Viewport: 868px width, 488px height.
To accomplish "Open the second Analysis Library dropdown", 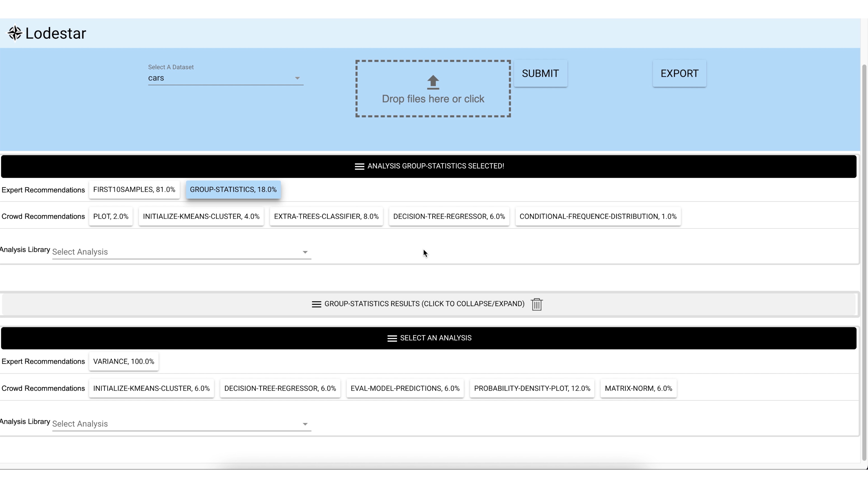I will (182, 424).
